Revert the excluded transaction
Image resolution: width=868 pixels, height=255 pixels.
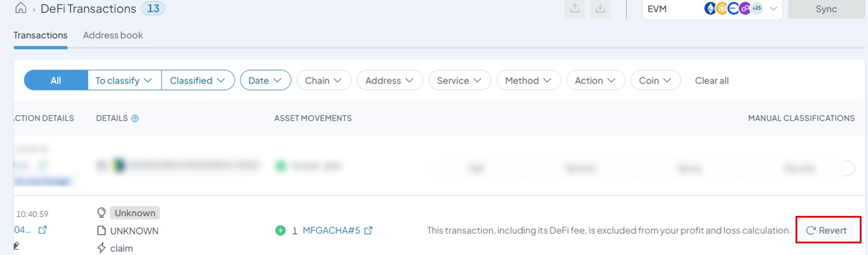tap(828, 230)
